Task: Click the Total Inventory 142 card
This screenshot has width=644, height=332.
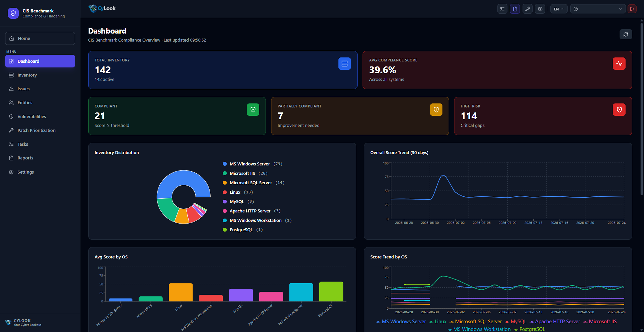Action: [223, 70]
